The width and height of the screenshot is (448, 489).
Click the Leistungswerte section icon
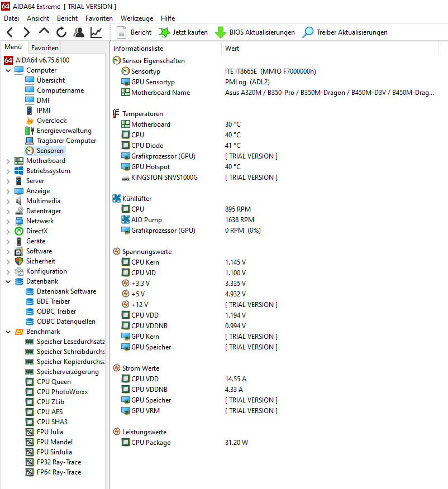click(116, 432)
